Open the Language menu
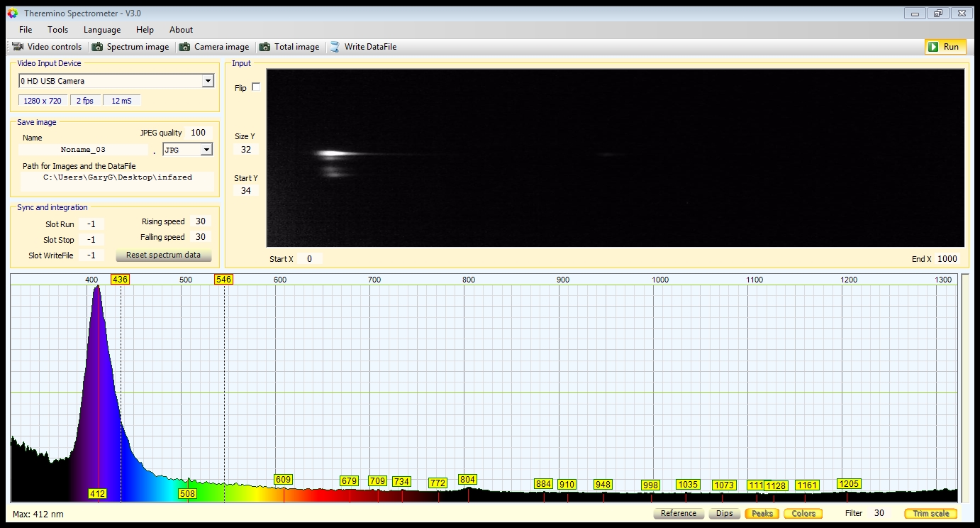The image size is (980, 528). [102, 30]
